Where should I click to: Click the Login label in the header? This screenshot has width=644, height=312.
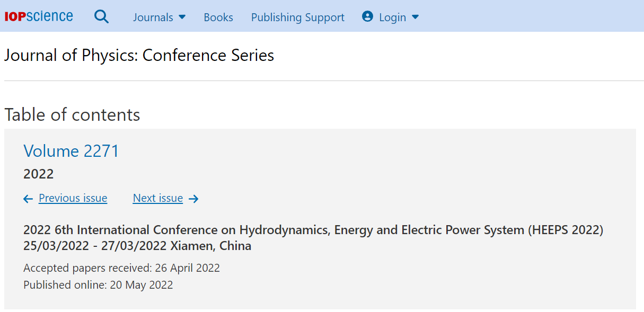coord(392,17)
